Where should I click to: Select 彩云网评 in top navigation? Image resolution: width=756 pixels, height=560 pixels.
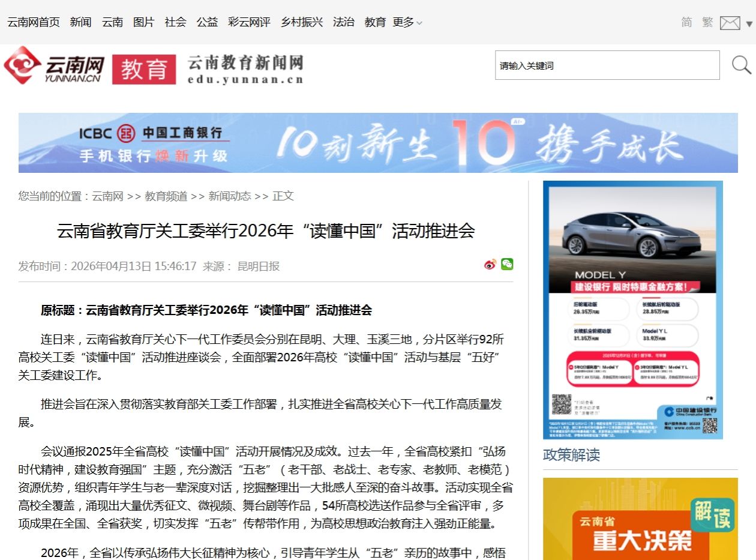pos(249,22)
